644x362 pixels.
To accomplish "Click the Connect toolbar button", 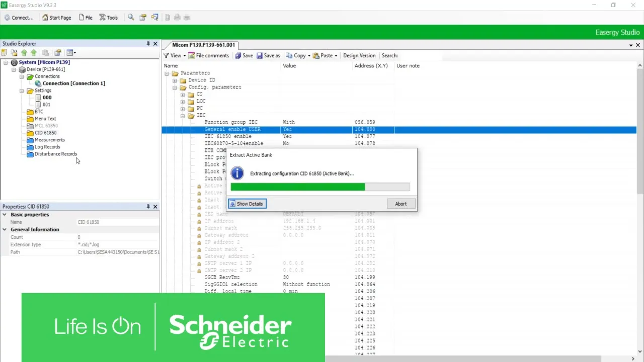I will pos(19,18).
